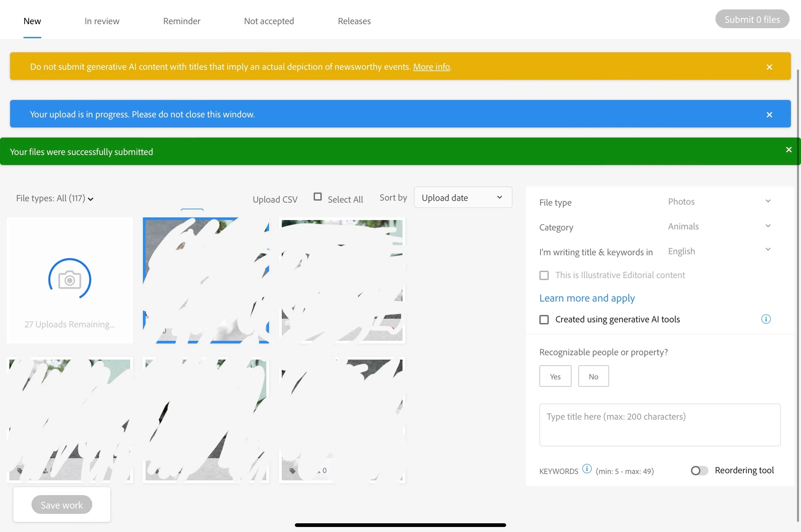Click the uploading camera placeholder icon

click(x=69, y=279)
